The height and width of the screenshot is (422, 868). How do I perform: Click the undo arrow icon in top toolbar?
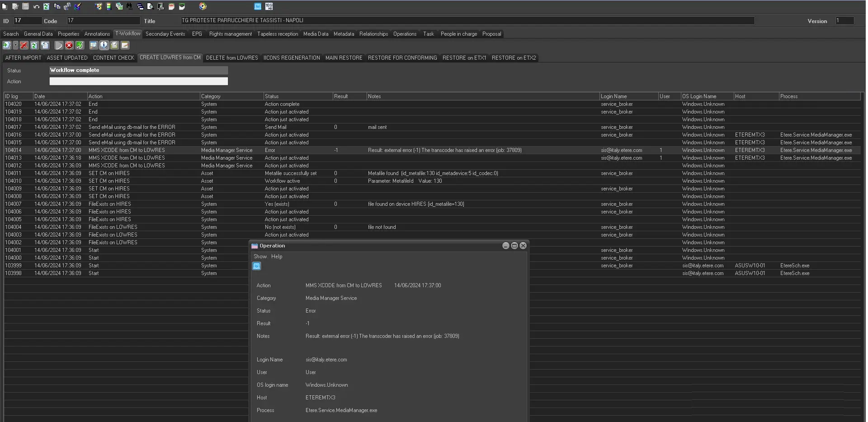click(x=36, y=6)
